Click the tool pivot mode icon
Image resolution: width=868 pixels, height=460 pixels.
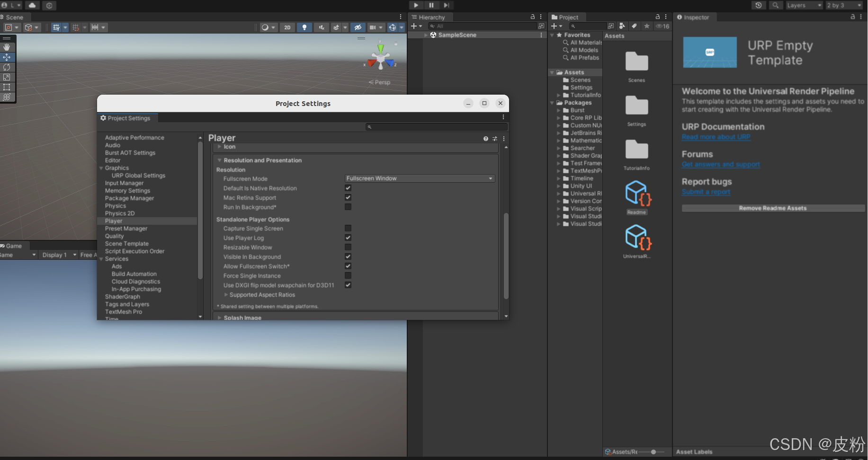pyautogui.click(x=9, y=27)
